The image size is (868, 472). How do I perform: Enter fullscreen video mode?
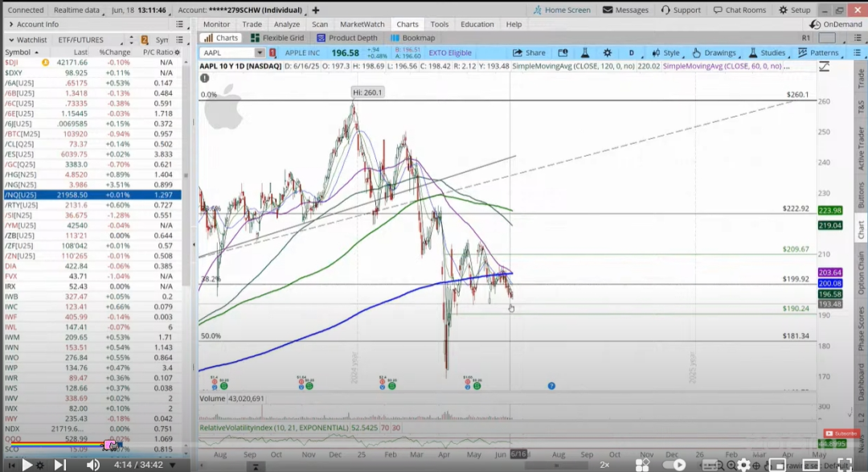click(844, 466)
